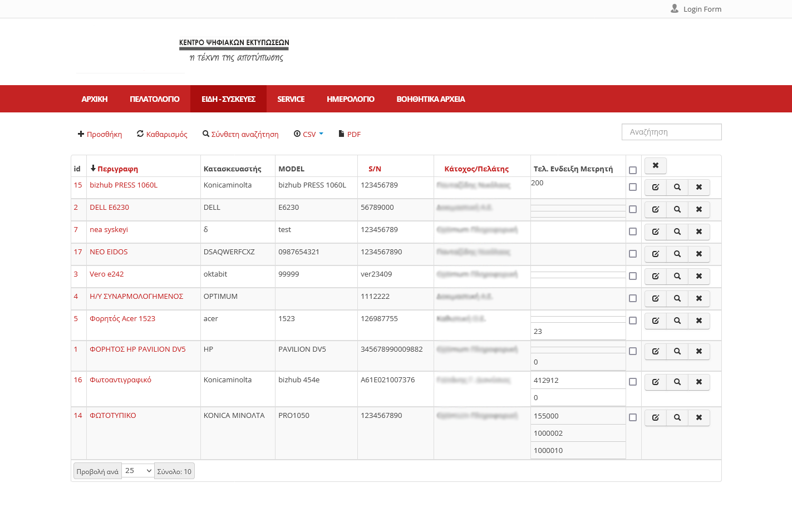Image resolution: width=792 pixels, height=532 pixels.
Task: Click the delete icon for Φωτοαντιγραφικό row
Action: tap(698, 382)
